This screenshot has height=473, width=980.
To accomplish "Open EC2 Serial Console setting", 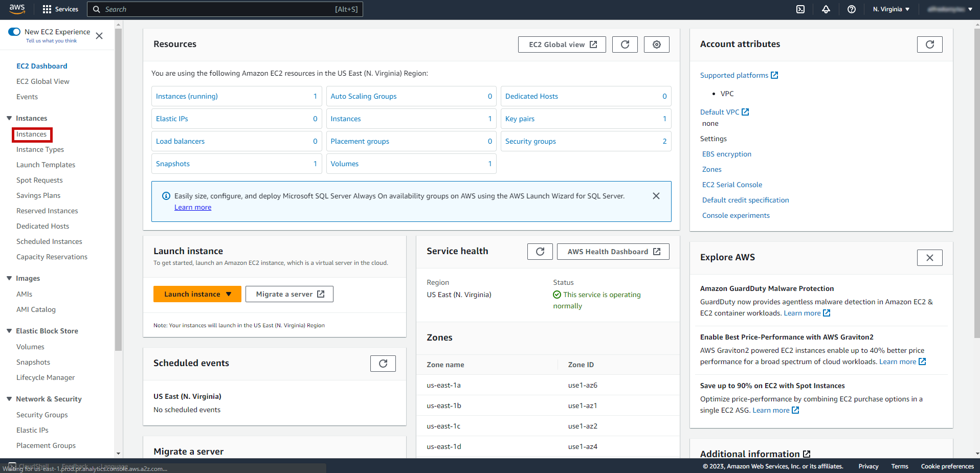I will (x=732, y=185).
